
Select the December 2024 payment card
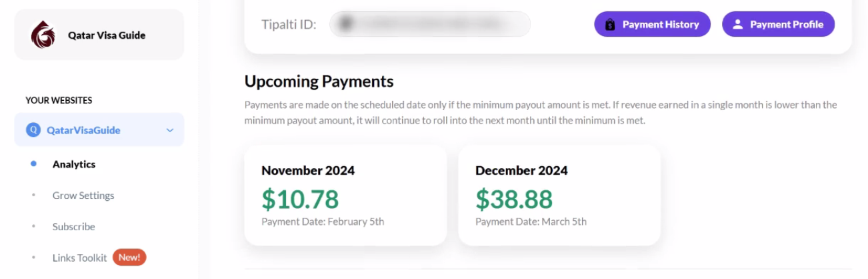[x=559, y=195]
